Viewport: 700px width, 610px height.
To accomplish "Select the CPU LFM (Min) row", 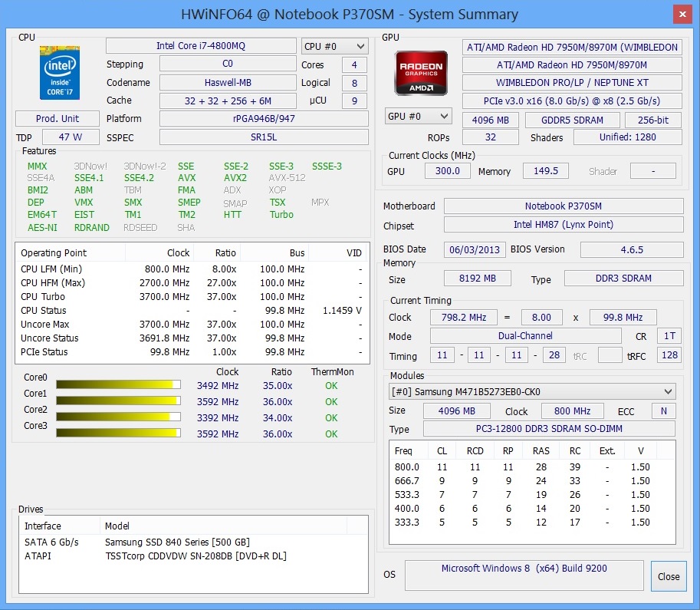I will pos(192,269).
